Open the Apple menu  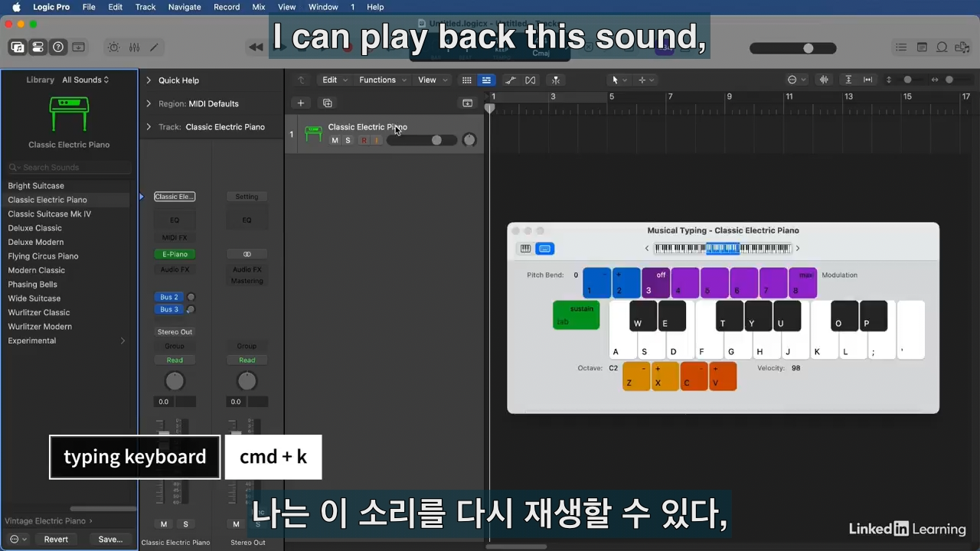click(x=15, y=7)
